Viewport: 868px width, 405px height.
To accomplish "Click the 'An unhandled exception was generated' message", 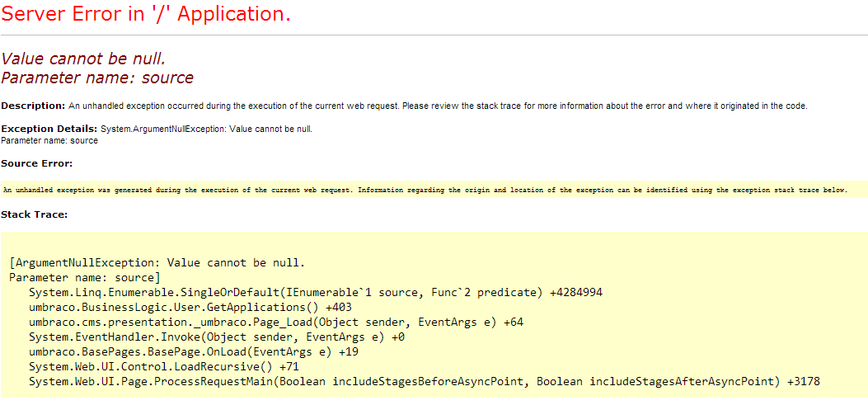I will [425, 190].
